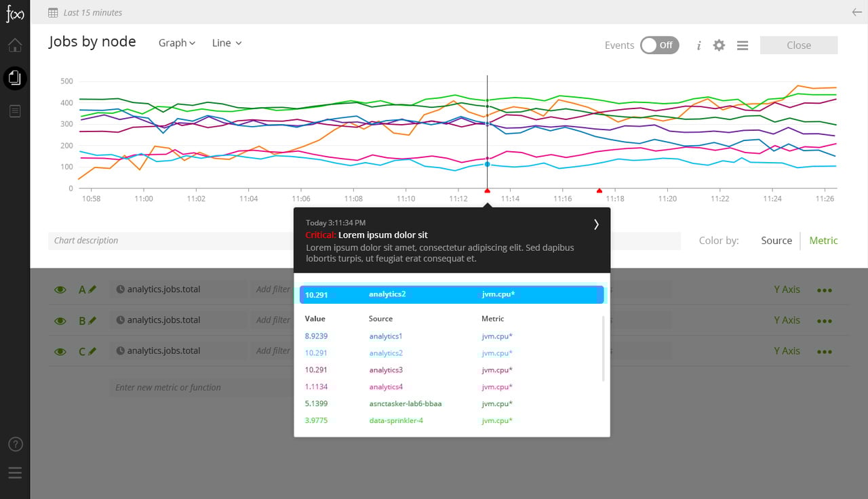The image size is (868, 499).
Task: Click the hamburger menu icon near Close
Action: (743, 45)
